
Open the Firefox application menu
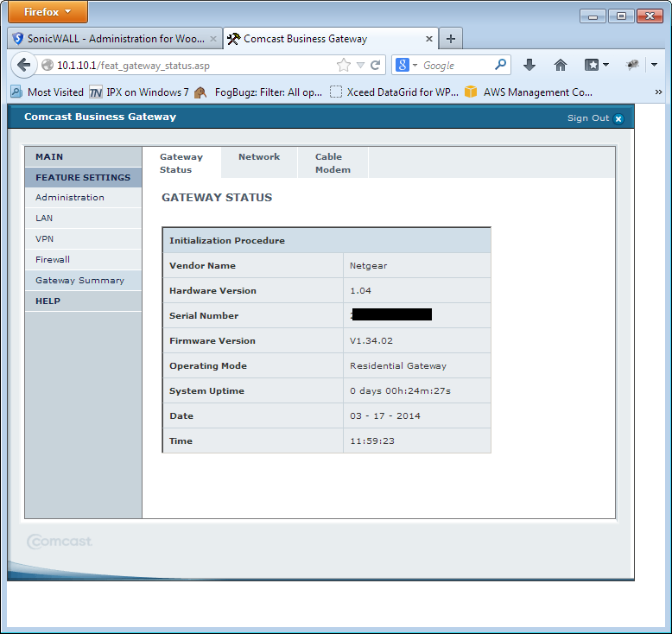pos(48,12)
